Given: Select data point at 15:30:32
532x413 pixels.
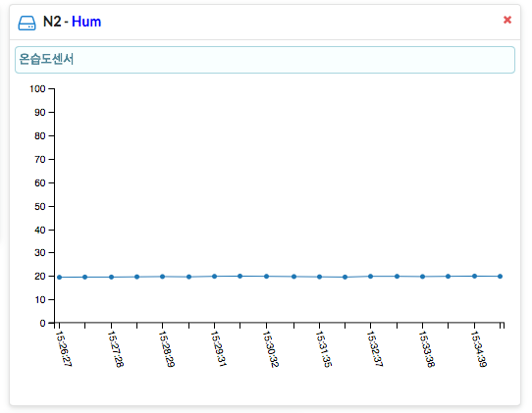Looking at the screenshot, I should click(266, 277).
